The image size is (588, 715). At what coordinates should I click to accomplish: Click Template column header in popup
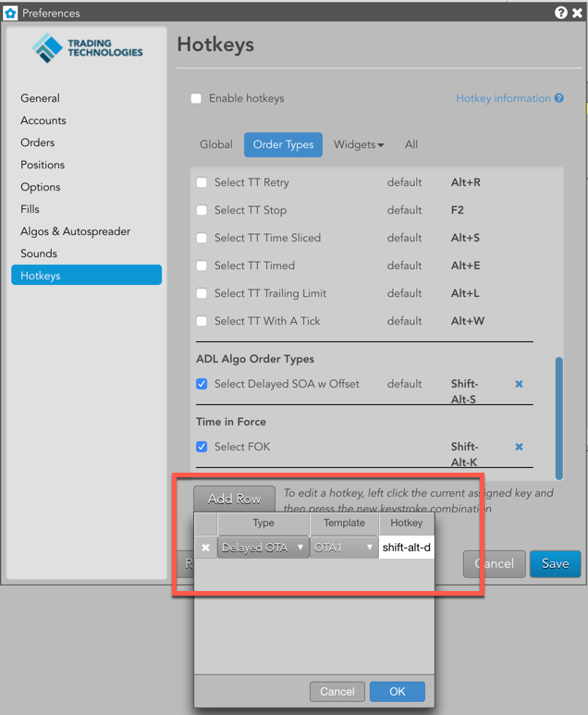pyautogui.click(x=344, y=523)
